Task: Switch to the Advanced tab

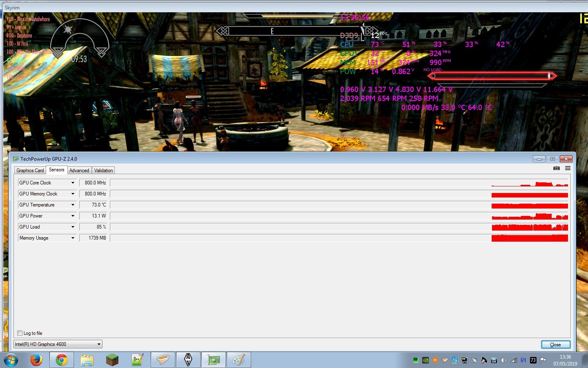Action: tap(79, 171)
